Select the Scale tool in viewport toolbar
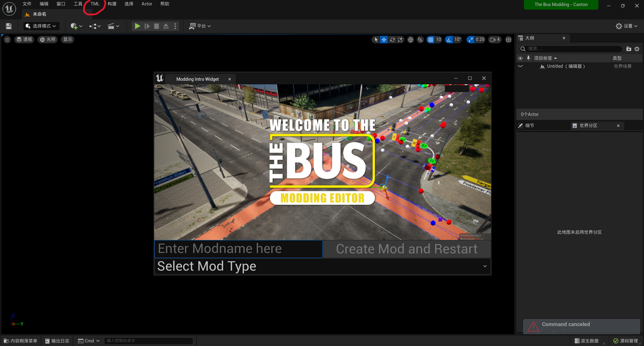Screen dimensions: 644x346 400,39
